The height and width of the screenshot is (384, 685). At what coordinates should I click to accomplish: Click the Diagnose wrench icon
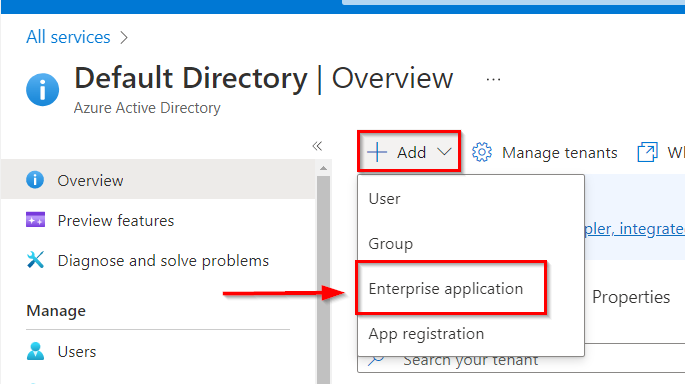(x=35, y=259)
